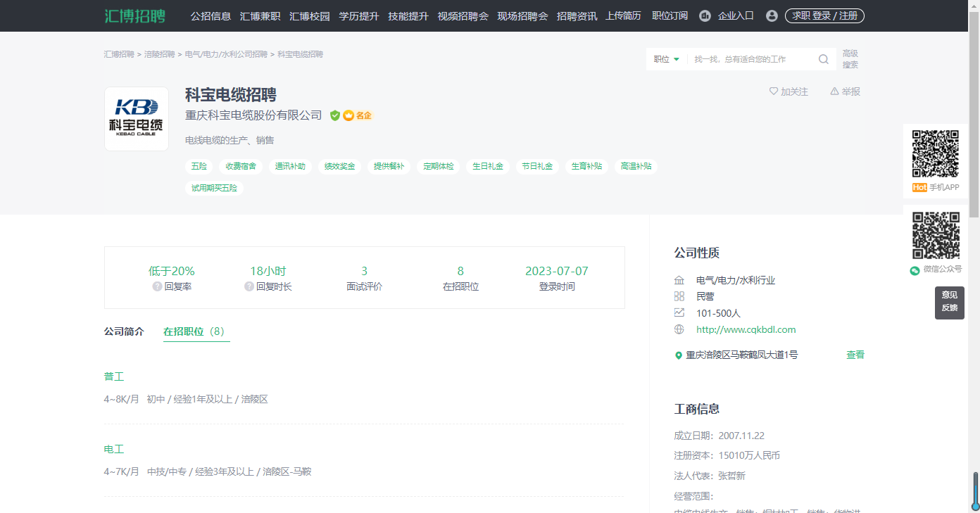Click the 电气/电力/水利公司招聘 breadcrumb link
The width and height of the screenshot is (980, 513).
pyautogui.click(x=226, y=54)
